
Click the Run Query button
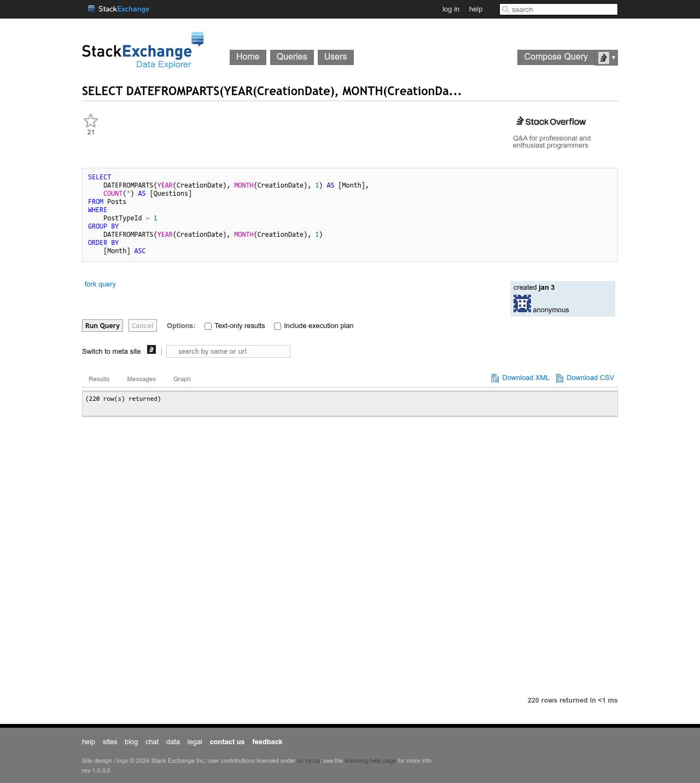(x=102, y=326)
